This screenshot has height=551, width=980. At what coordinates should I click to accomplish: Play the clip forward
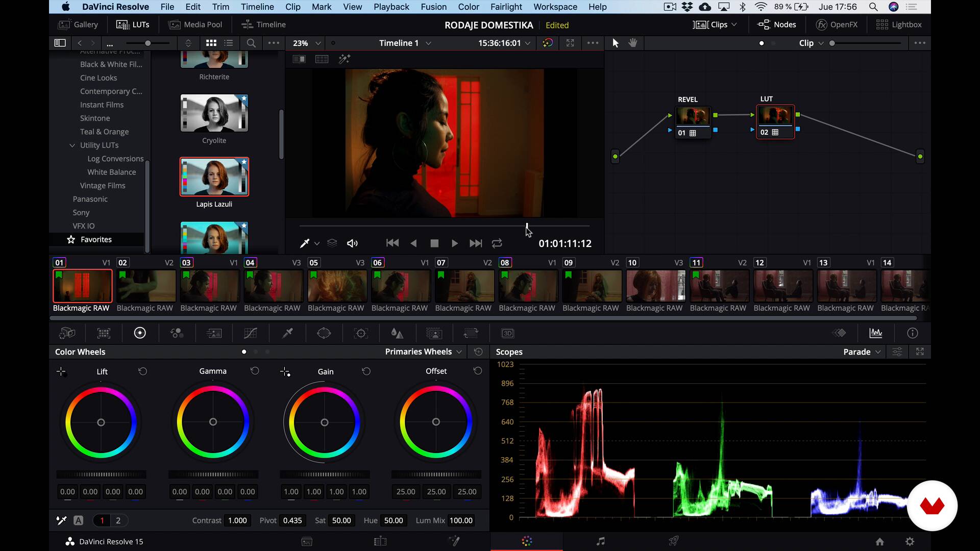tap(455, 244)
